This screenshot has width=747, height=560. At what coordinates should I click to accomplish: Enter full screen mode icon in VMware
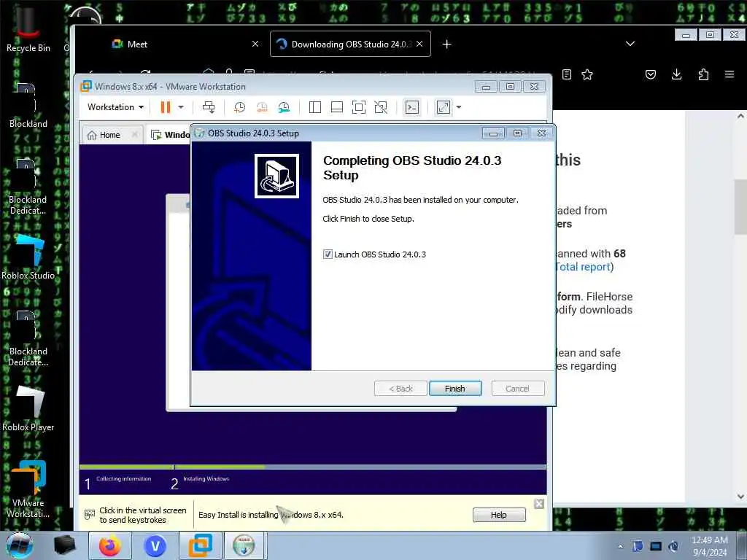tap(359, 107)
